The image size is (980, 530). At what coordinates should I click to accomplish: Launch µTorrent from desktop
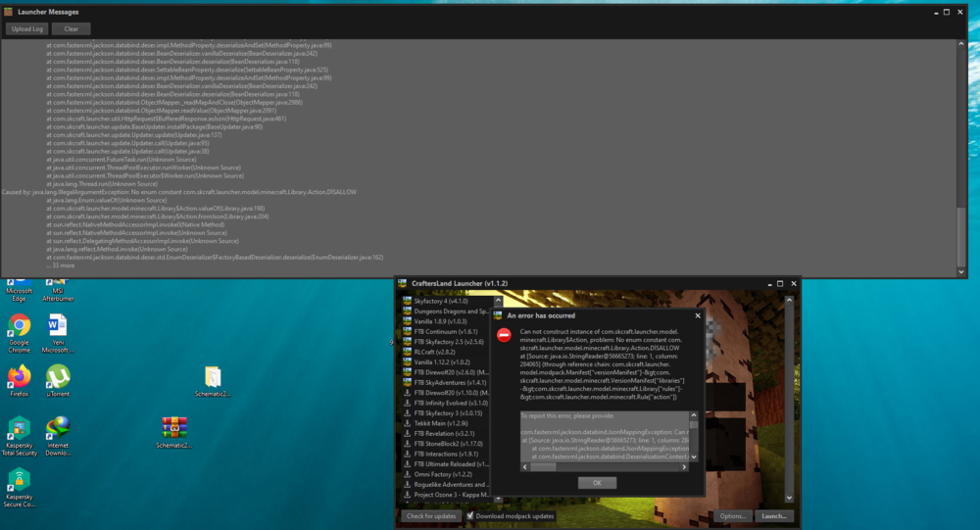(58, 377)
